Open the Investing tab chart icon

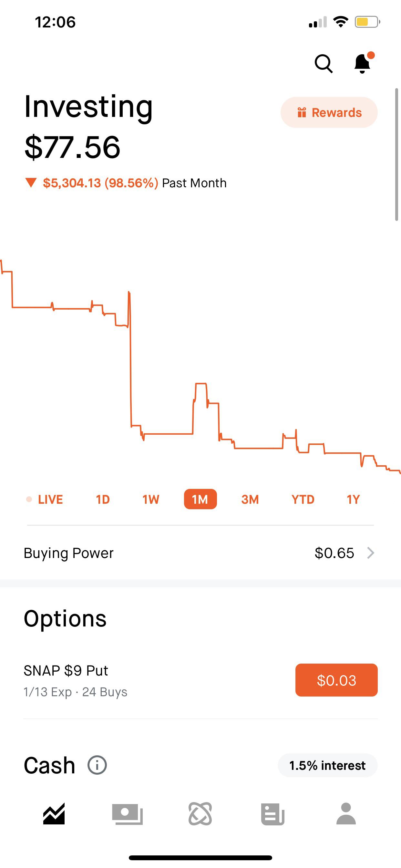tap(54, 814)
